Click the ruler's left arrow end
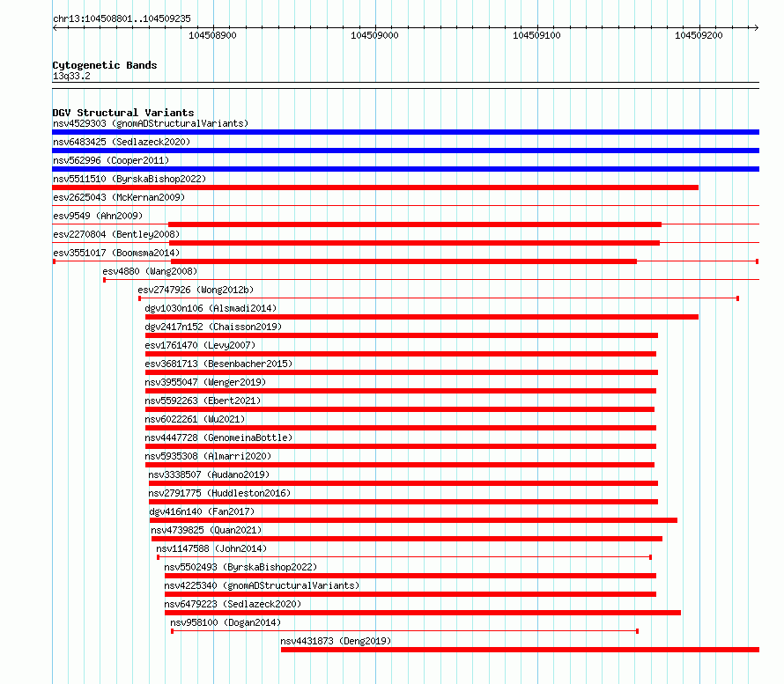This screenshot has height=684, width=784. tap(55, 28)
